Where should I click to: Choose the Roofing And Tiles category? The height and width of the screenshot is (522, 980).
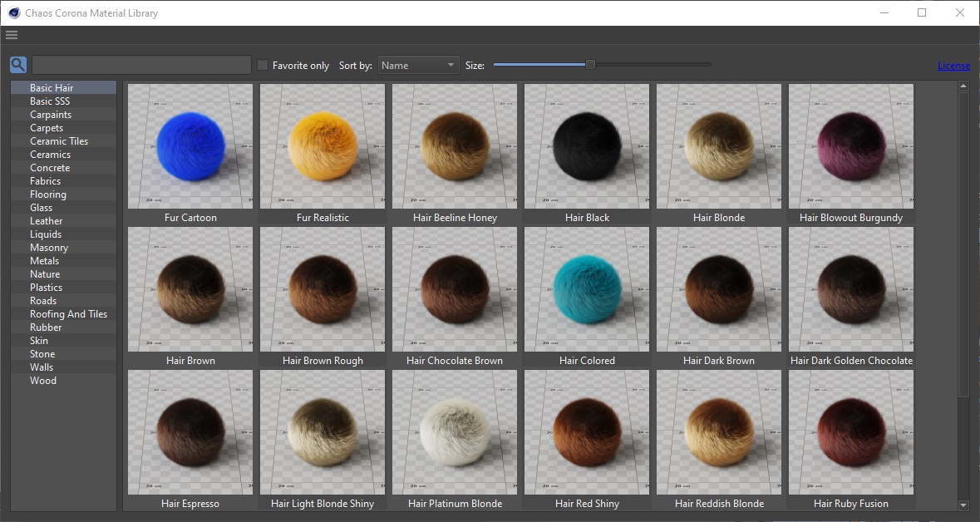pyautogui.click(x=63, y=314)
